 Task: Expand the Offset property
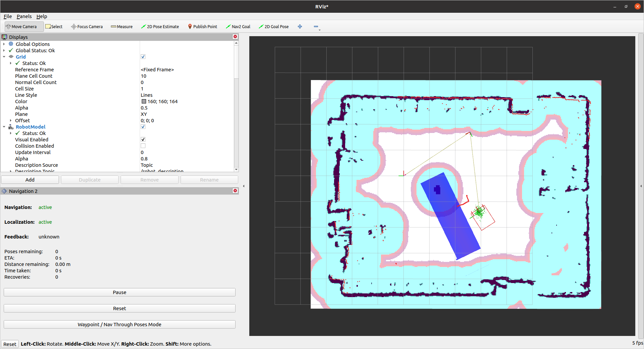coord(11,120)
